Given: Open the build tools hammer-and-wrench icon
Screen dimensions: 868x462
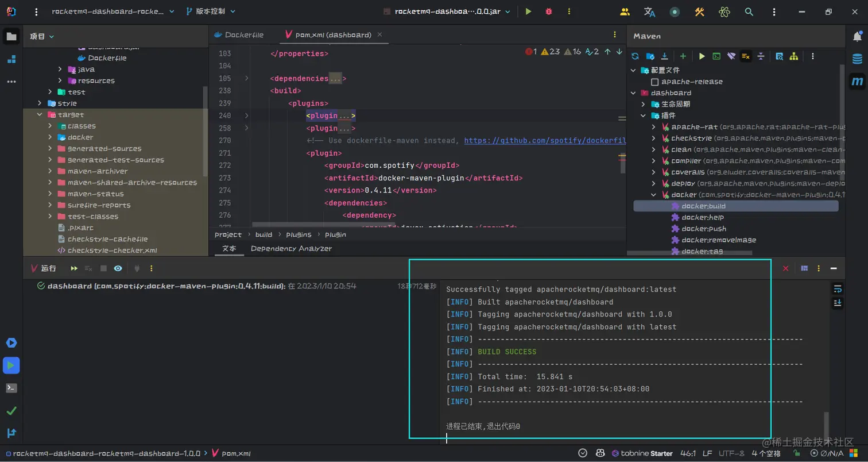Looking at the screenshot, I should (x=699, y=11).
